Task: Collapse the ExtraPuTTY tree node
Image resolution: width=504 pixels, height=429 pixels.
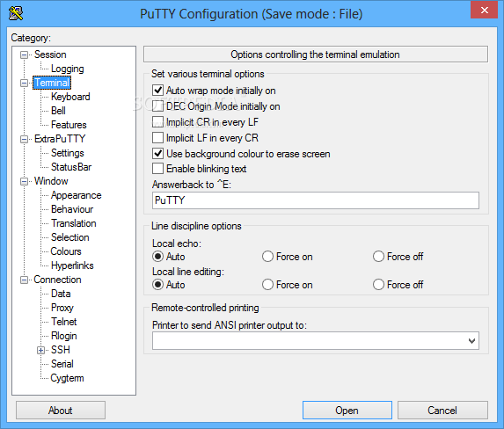Action: coord(24,139)
